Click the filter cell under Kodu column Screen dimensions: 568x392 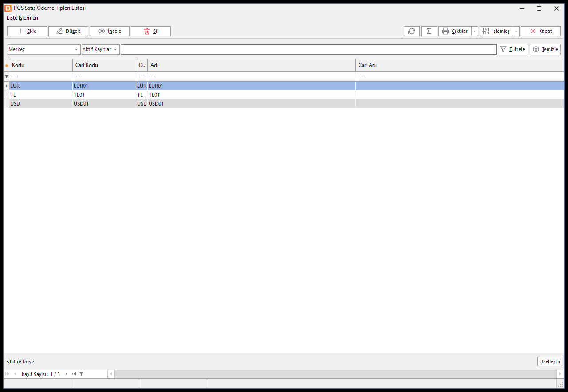point(41,77)
